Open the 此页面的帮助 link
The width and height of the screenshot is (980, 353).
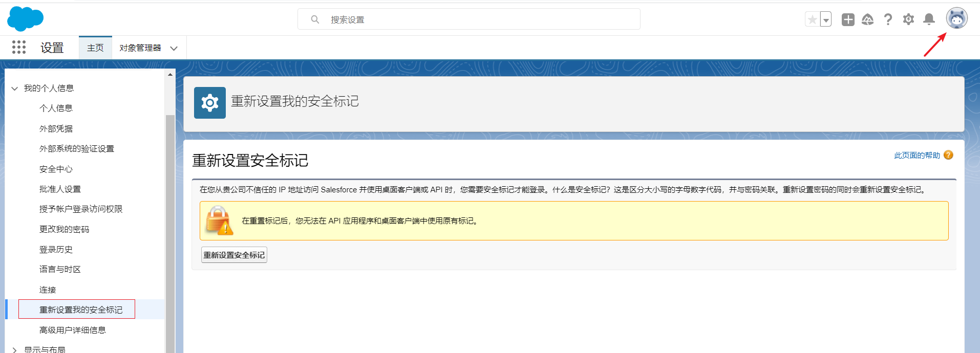[917, 156]
